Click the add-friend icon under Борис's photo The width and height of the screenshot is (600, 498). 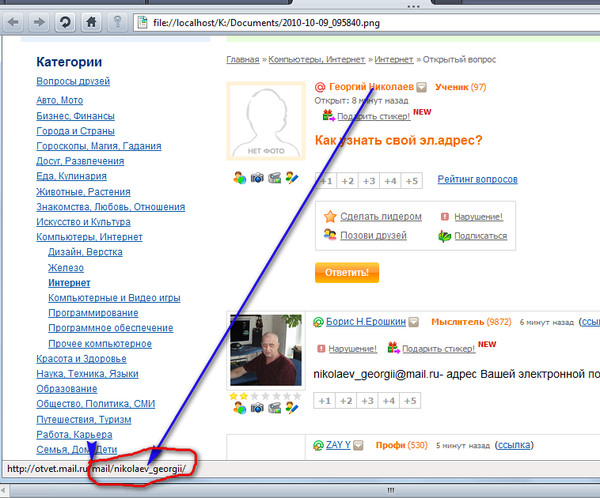pyautogui.click(x=240, y=408)
